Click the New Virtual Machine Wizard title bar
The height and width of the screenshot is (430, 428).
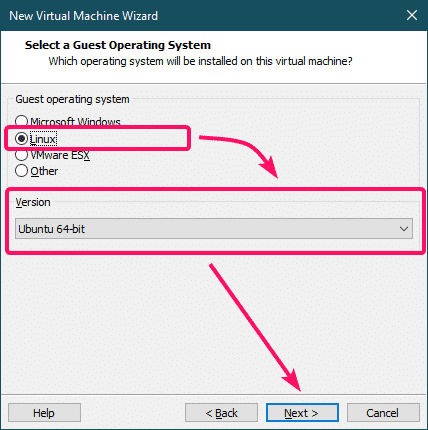[200, 15]
